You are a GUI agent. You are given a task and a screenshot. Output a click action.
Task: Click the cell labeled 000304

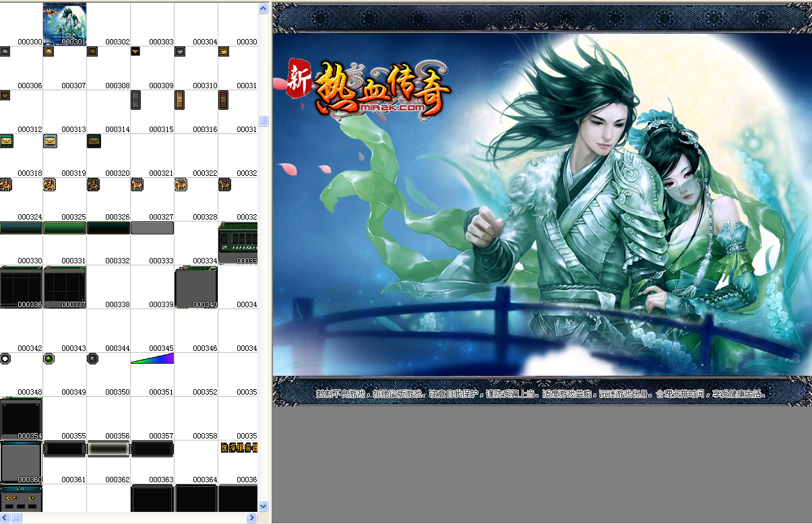point(196,24)
